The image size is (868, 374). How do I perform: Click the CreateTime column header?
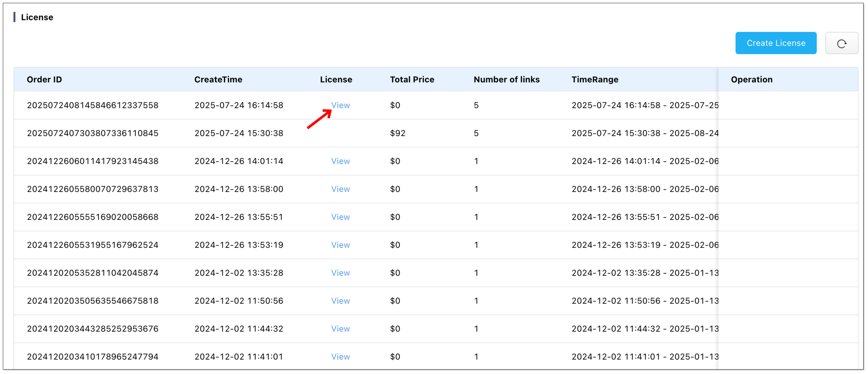tap(218, 80)
